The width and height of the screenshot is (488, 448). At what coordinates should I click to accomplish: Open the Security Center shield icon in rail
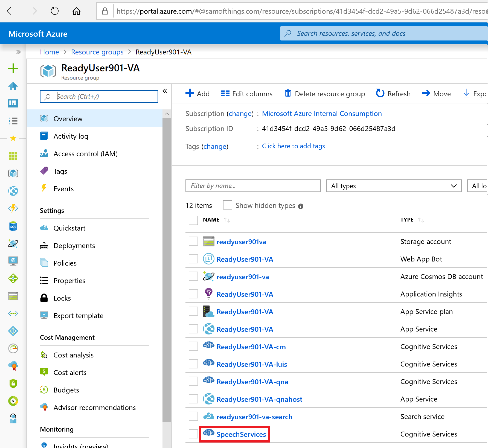point(13,383)
